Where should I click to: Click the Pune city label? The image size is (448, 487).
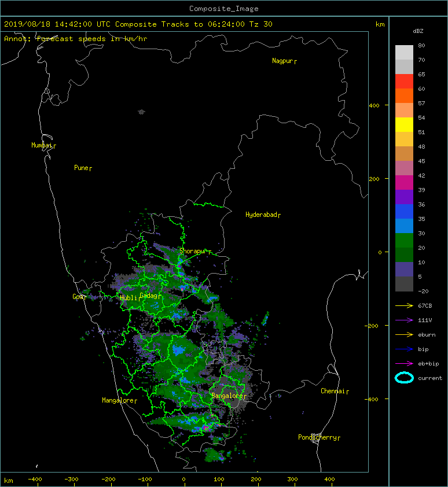(81, 168)
